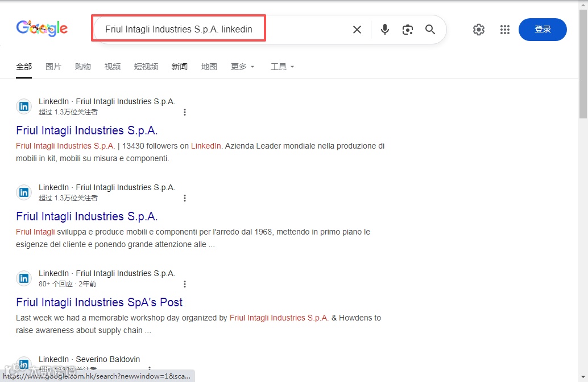Clear the search box with X
The height and width of the screenshot is (382, 588).
pos(357,29)
